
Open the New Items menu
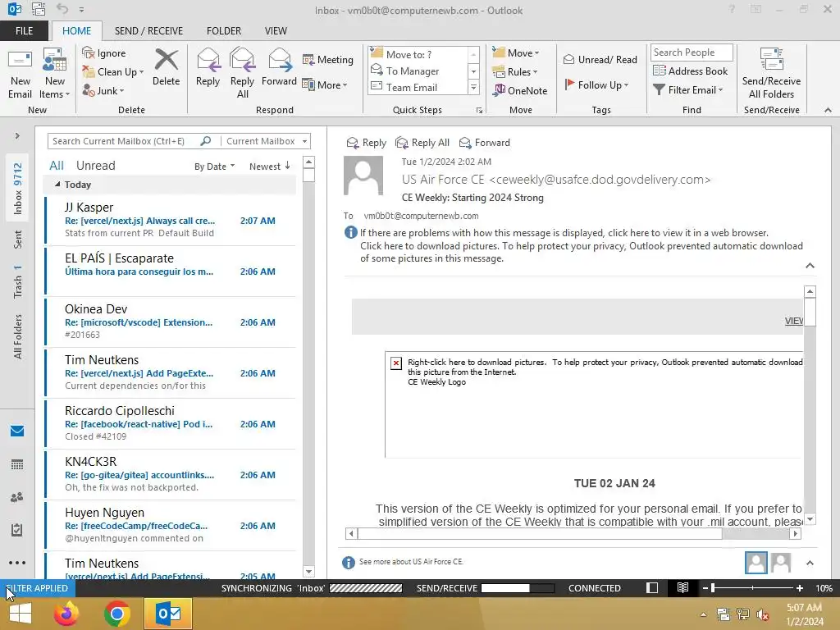coord(55,74)
